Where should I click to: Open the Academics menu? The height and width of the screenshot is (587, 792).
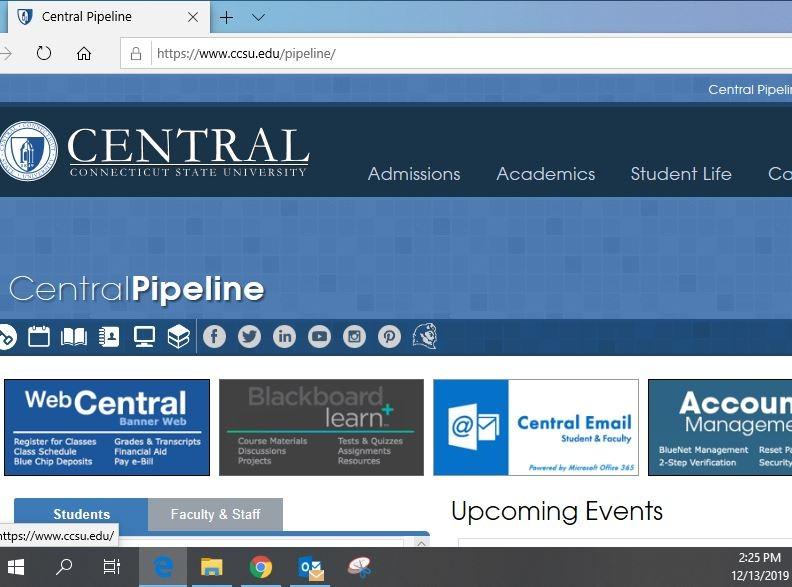546,174
